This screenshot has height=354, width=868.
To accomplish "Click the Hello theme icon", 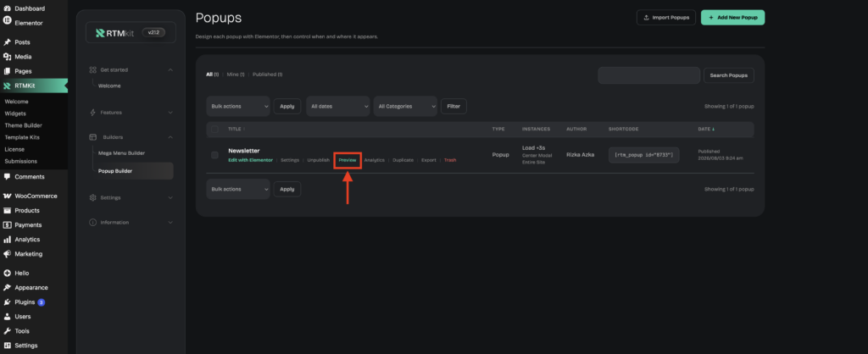I will (x=7, y=274).
